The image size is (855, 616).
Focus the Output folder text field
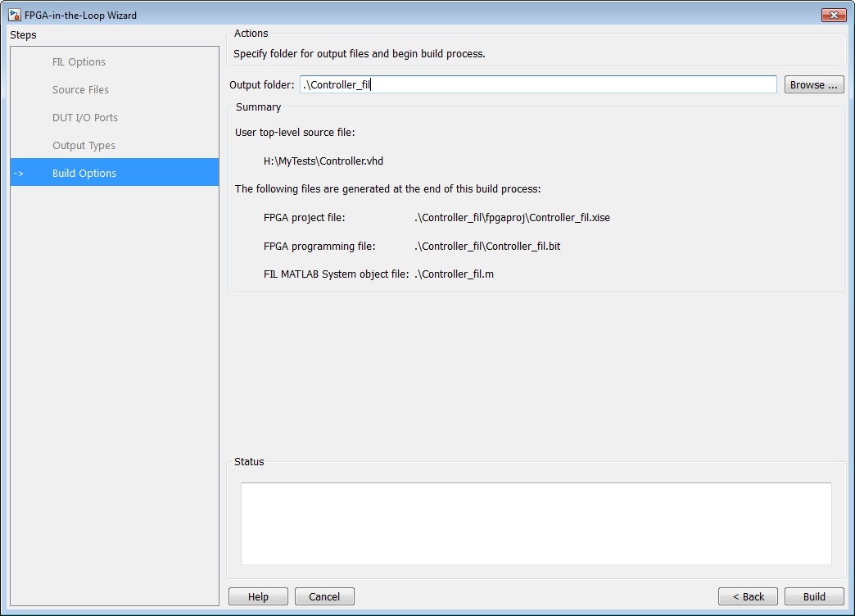tap(537, 84)
